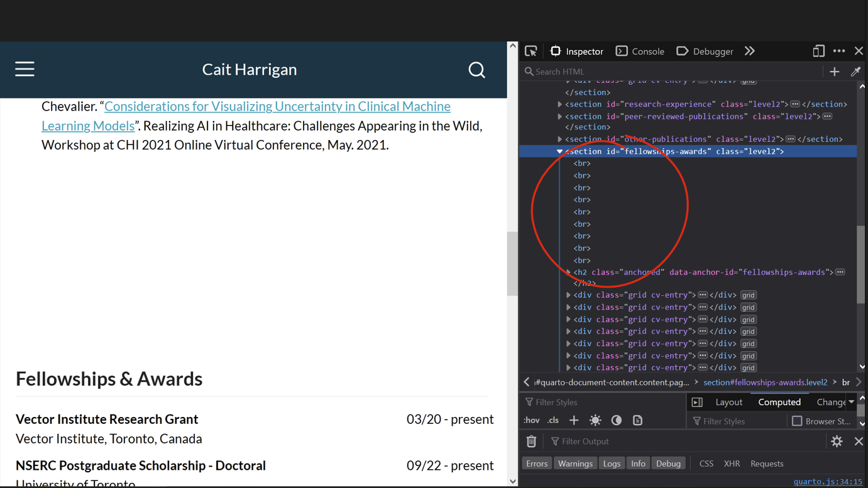Focus the Filter Output console field
The width and height of the screenshot is (868, 488).
pos(687,442)
